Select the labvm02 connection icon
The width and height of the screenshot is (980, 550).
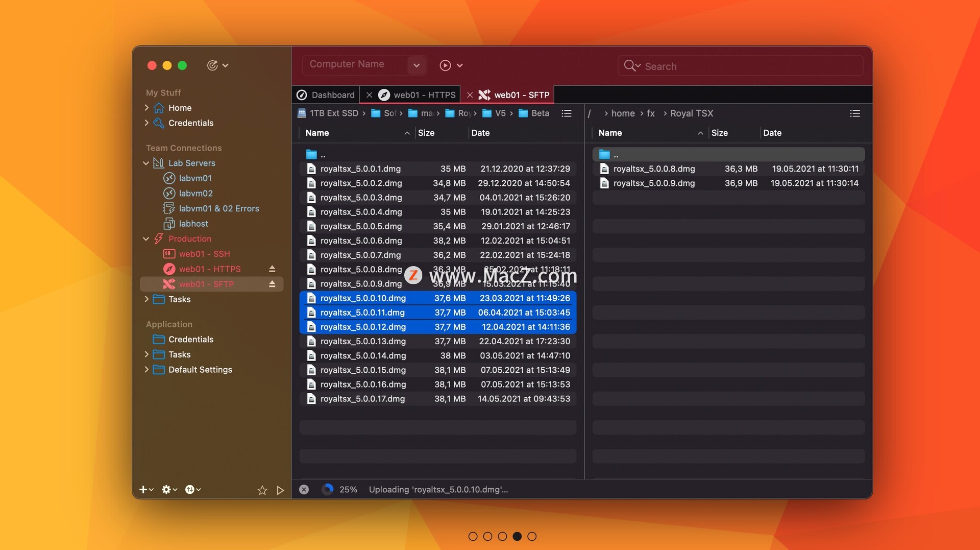coord(169,193)
